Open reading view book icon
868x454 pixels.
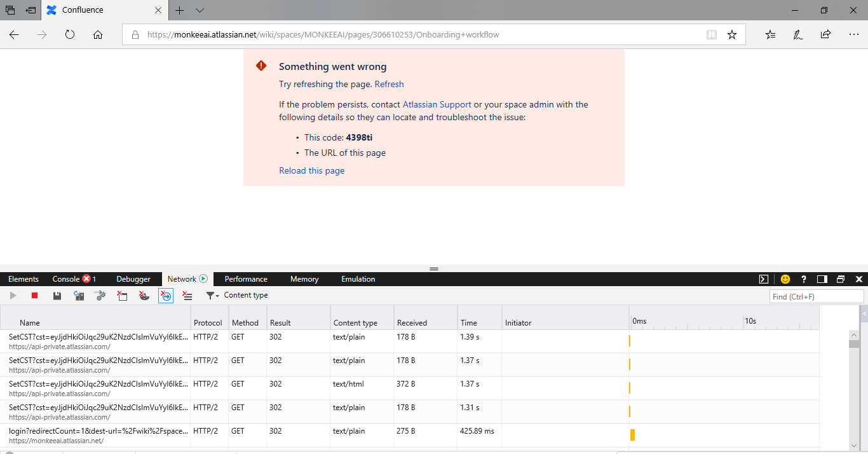coord(712,35)
